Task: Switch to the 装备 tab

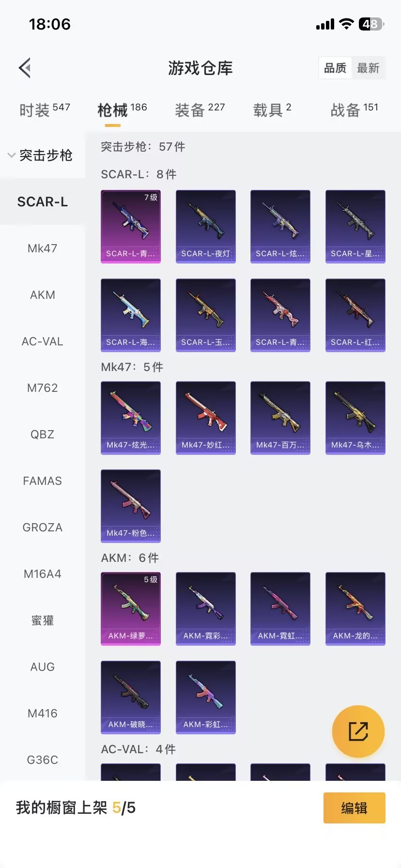Action: point(200,110)
